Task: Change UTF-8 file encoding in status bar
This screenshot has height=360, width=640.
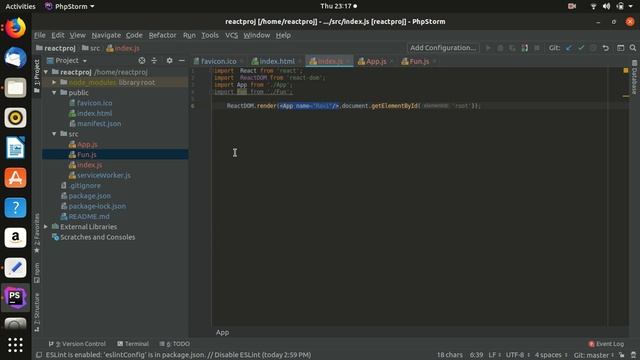Action: pos(518,355)
